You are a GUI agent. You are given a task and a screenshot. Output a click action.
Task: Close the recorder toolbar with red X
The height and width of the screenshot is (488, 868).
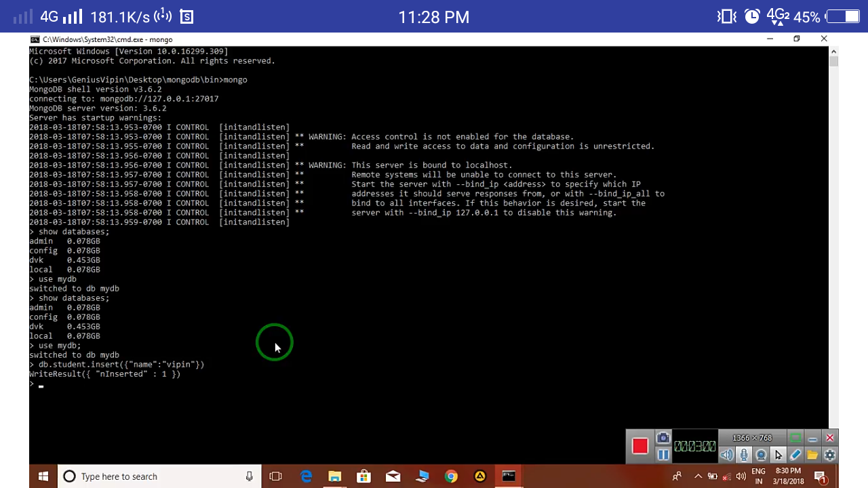(x=829, y=438)
